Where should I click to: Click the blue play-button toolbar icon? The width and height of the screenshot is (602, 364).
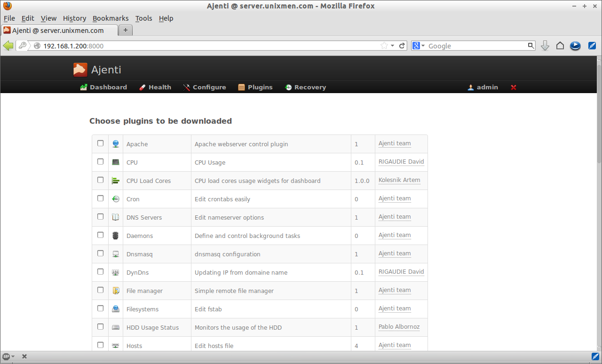click(575, 46)
